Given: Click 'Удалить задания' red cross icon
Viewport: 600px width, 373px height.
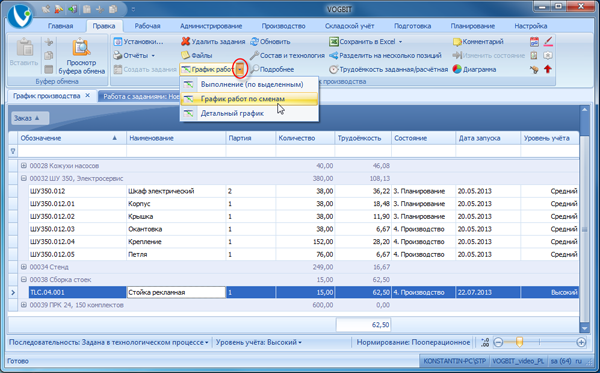Looking at the screenshot, I should 186,41.
